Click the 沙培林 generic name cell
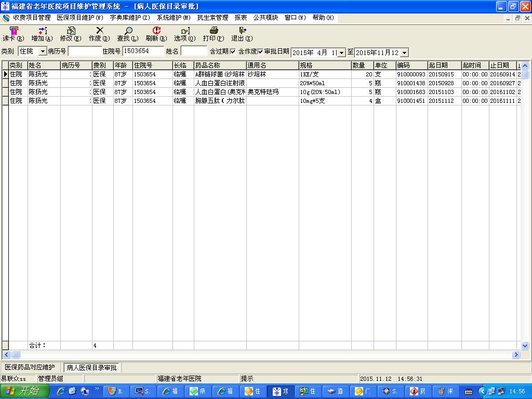The image size is (532, 399). pyautogui.click(x=272, y=74)
